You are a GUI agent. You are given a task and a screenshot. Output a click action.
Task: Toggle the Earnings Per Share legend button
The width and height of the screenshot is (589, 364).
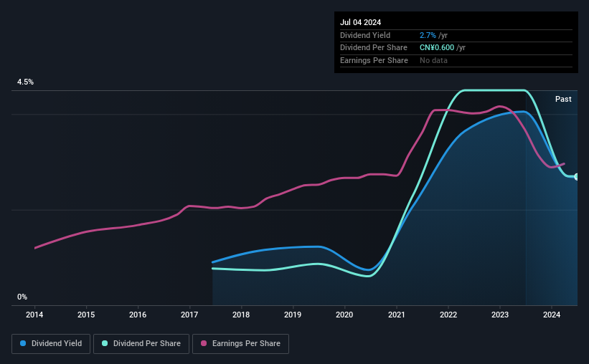(240, 344)
